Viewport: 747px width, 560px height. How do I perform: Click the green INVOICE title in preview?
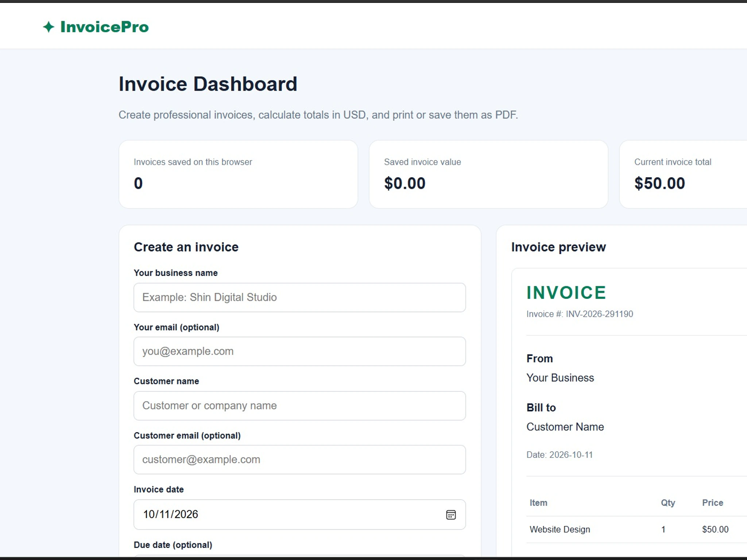click(x=566, y=293)
